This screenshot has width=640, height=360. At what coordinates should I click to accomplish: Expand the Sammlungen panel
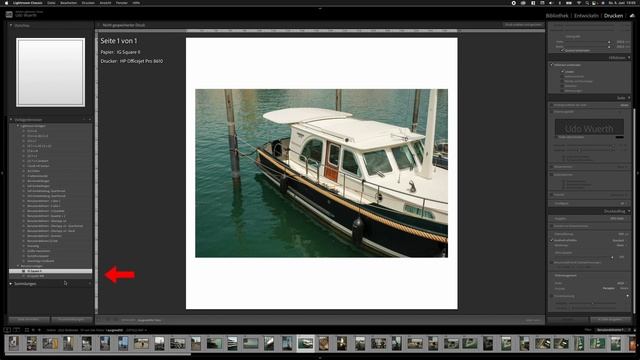[11, 283]
